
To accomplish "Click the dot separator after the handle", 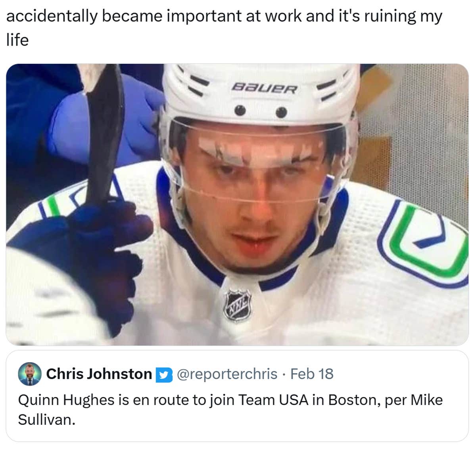I will (x=285, y=374).
